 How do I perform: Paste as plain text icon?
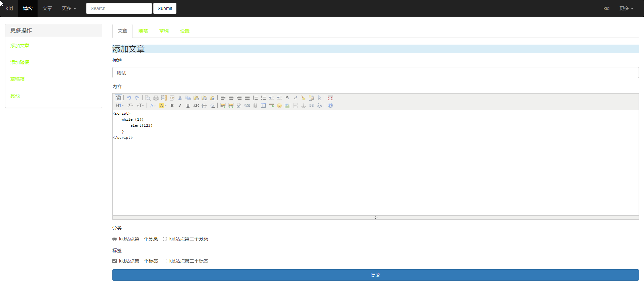point(204,98)
